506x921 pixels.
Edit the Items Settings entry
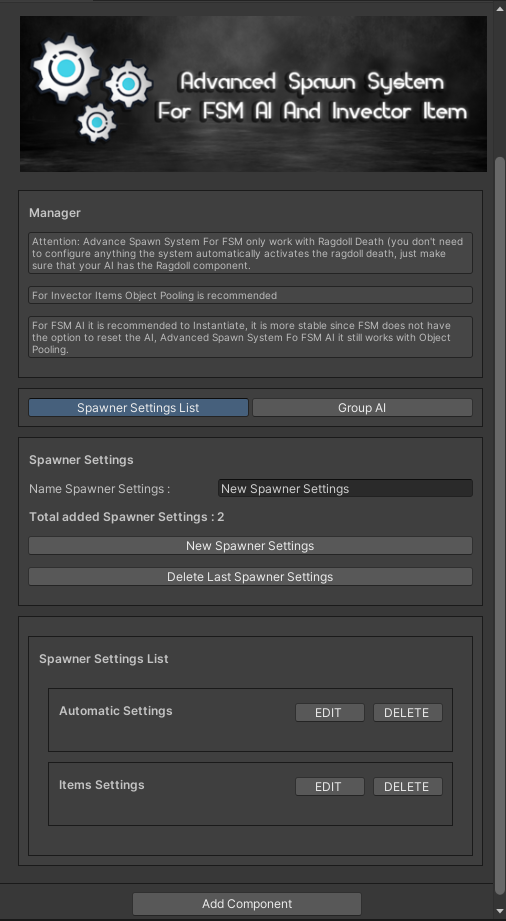(330, 786)
